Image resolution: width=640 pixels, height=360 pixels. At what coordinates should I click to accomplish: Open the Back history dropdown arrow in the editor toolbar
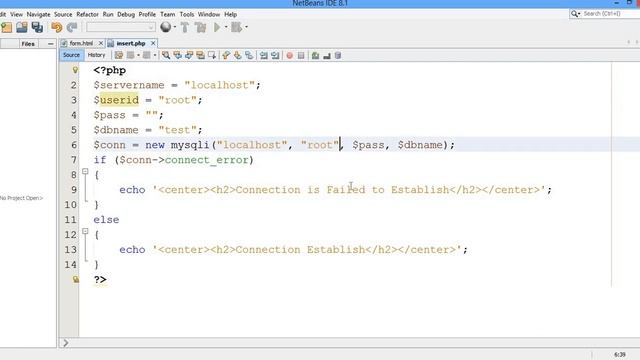pyautogui.click(x=138, y=55)
